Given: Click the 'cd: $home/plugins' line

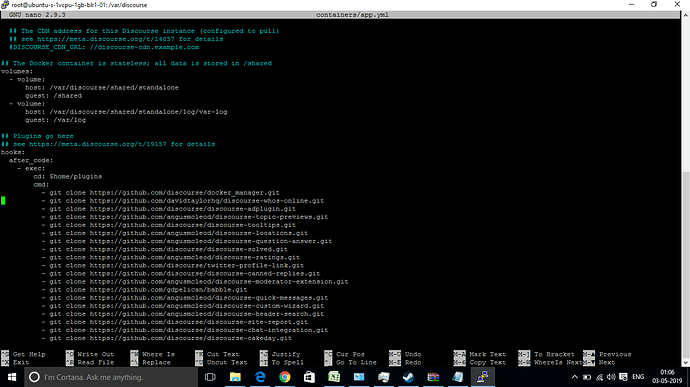Looking at the screenshot, I should [x=68, y=177].
